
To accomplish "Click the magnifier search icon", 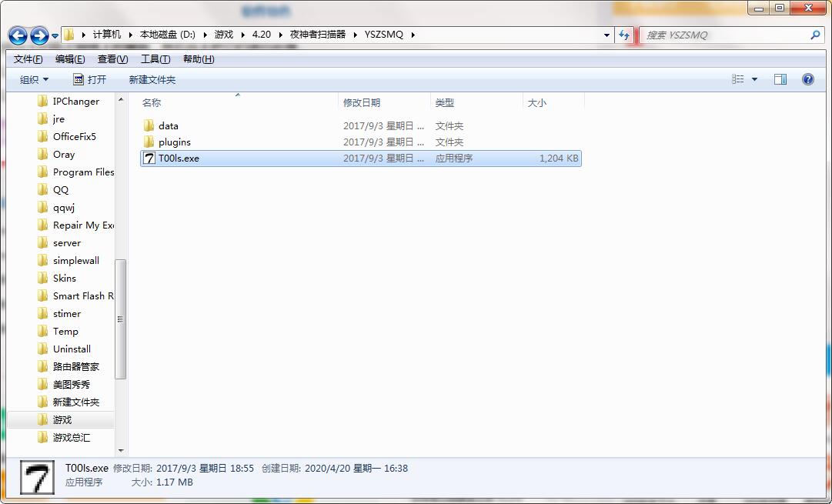I will click(x=815, y=35).
